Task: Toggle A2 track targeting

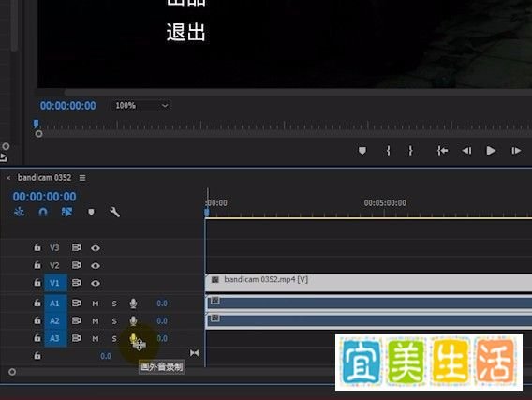Action: [55, 321]
